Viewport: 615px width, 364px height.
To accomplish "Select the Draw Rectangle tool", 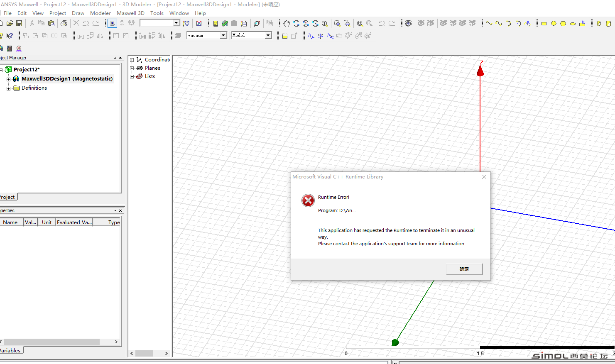I will 544,23.
